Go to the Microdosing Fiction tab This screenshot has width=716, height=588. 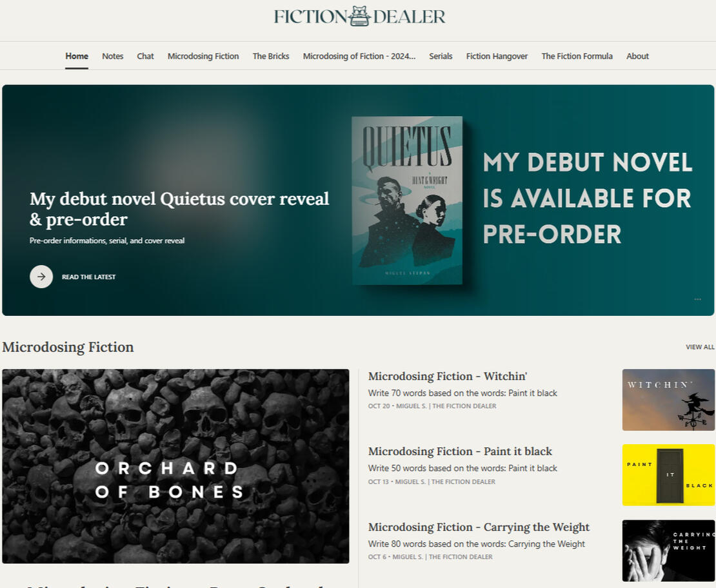[x=203, y=56]
